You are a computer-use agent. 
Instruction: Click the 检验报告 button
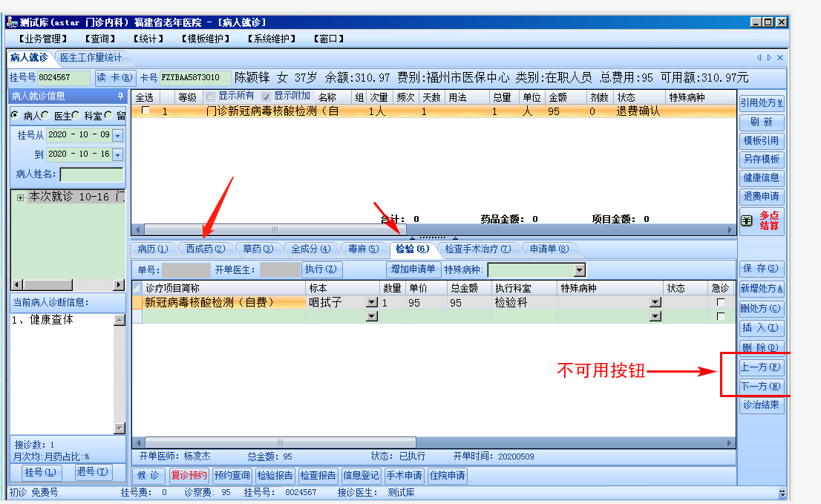275,476
